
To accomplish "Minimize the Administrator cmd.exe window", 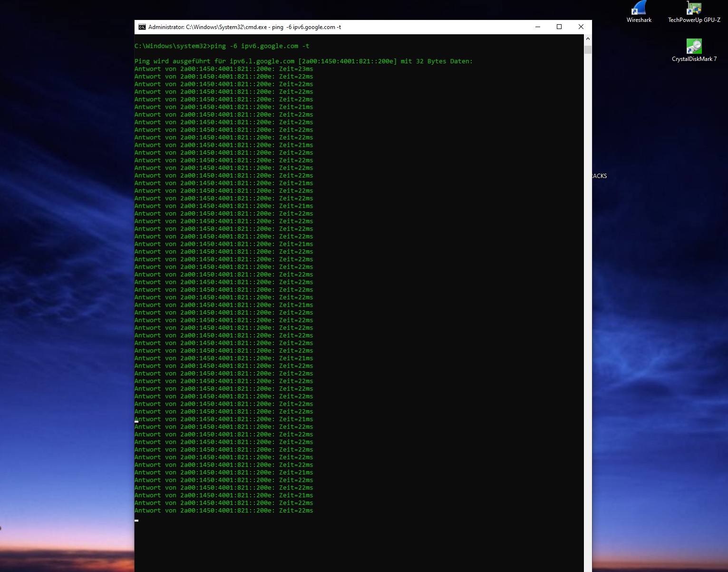I will (538, 27).
